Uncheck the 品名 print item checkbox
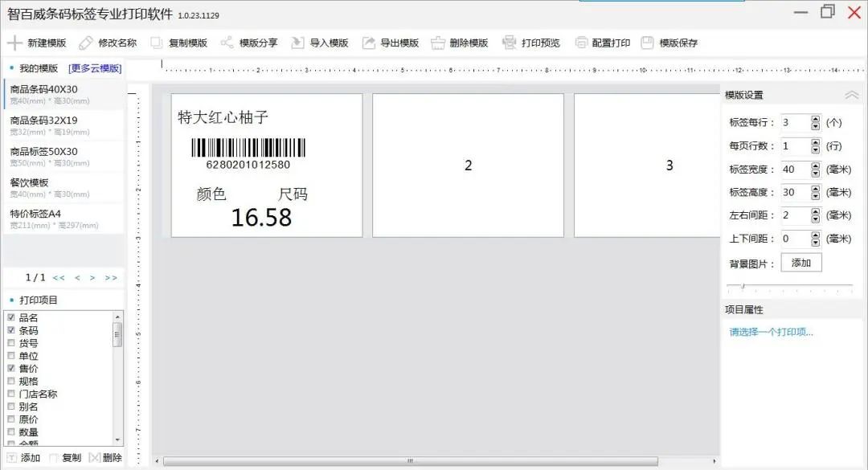 (x=11, y=317)
